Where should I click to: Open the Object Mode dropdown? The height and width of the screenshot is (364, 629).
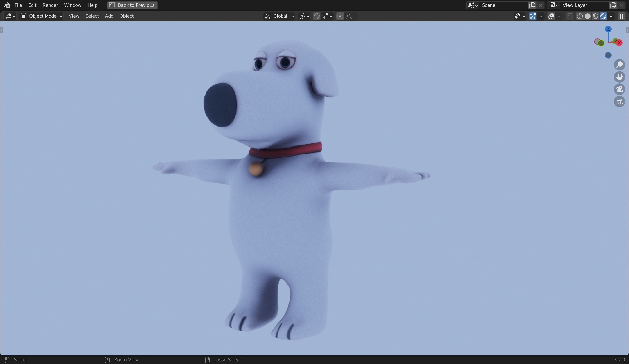(x=41, y=16)
